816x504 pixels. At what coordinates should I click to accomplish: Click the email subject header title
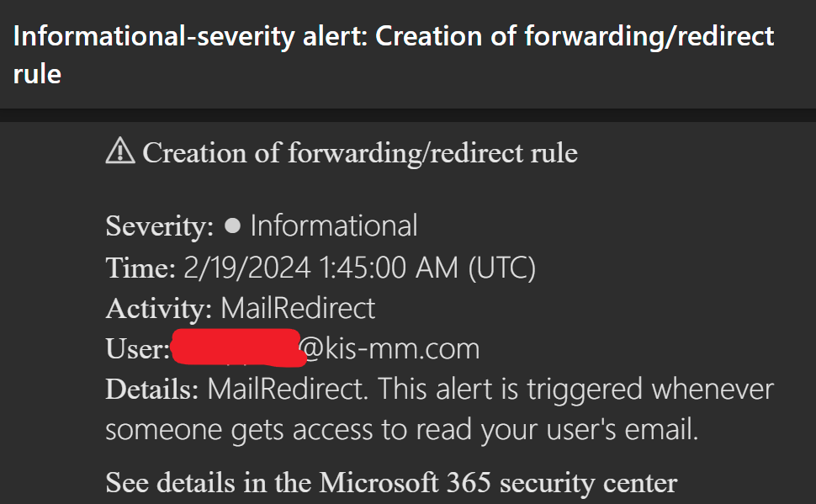click(x=394, y=54)
